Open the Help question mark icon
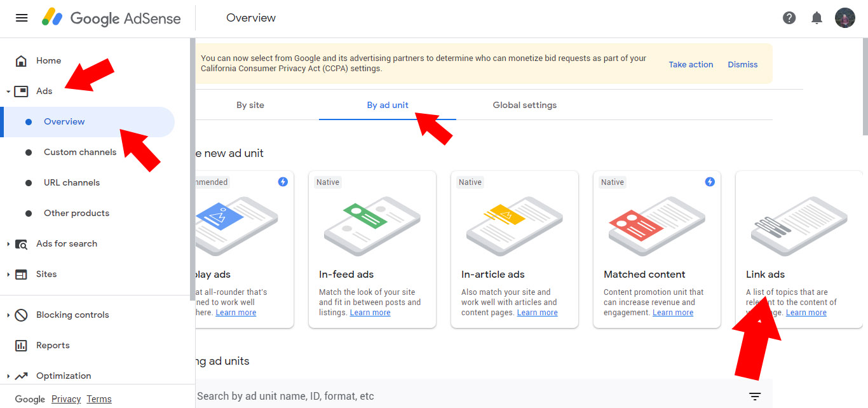Screen dimensions: 868x408 point(789,18)
